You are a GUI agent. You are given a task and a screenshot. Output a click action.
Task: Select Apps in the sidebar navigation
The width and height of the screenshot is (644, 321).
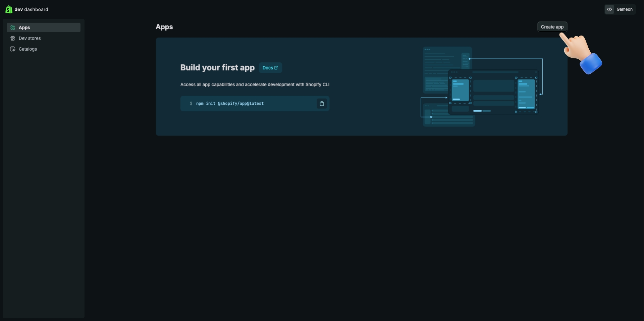tap(24, 28)
